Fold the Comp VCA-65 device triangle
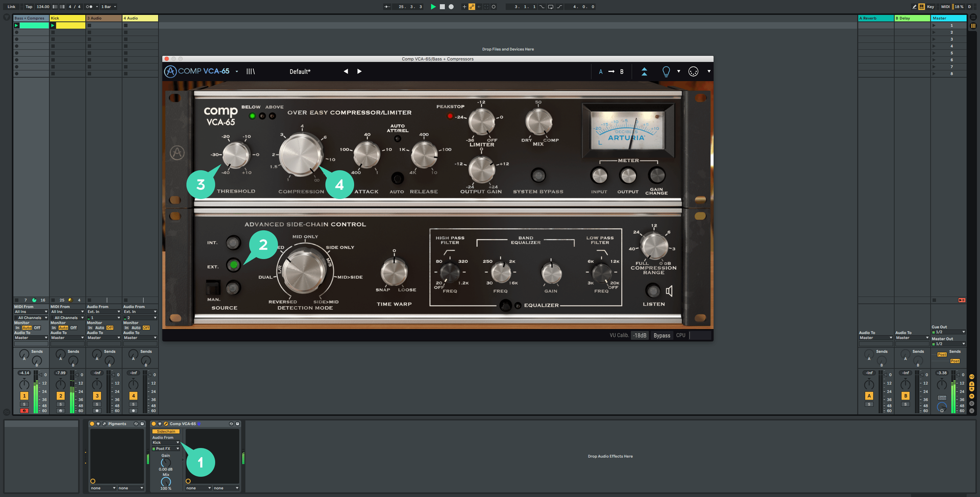 160,424
